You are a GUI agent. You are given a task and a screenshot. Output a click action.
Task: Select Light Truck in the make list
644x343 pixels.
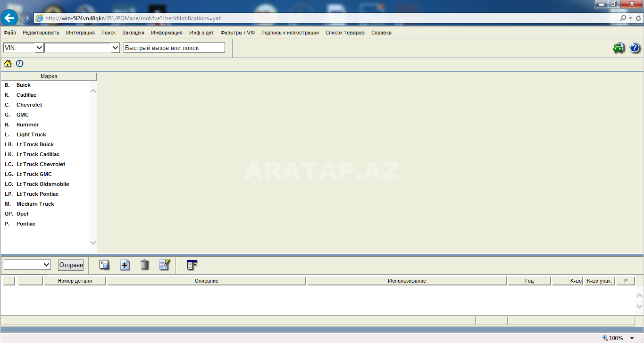click(x=31, y=134)
